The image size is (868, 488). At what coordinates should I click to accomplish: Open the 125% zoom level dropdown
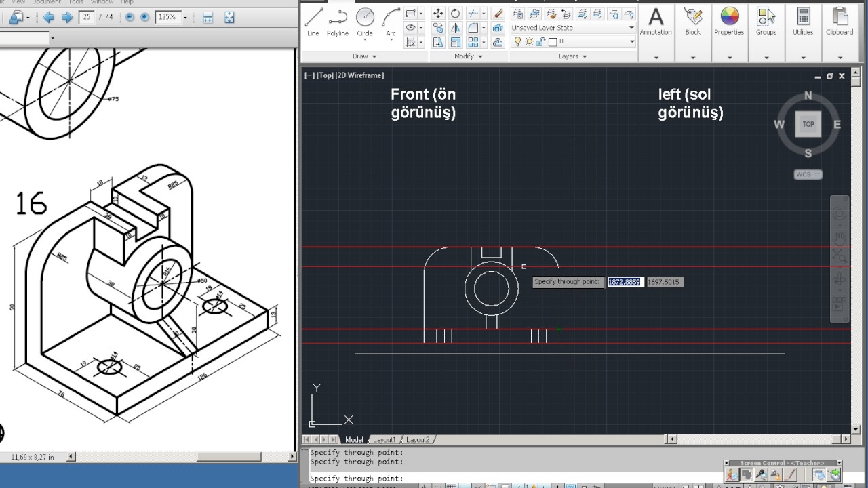(172, 18)
